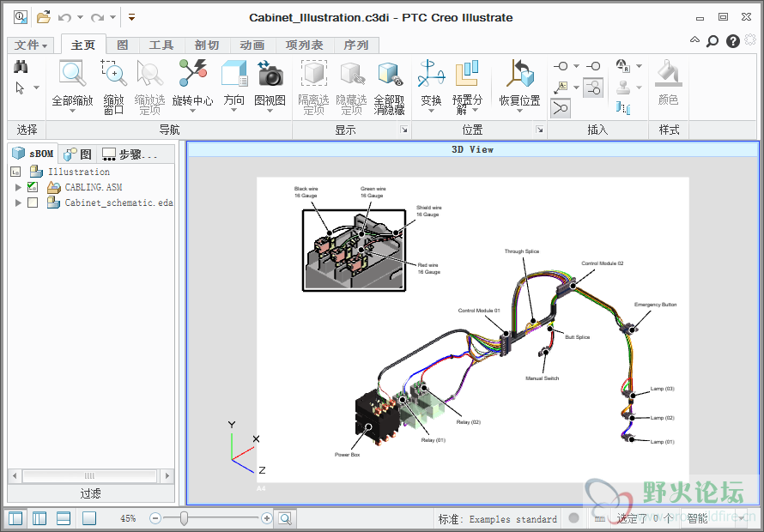Click the zoom in plus button
Viewport: 764px width, 532px height.
(266, 518)
